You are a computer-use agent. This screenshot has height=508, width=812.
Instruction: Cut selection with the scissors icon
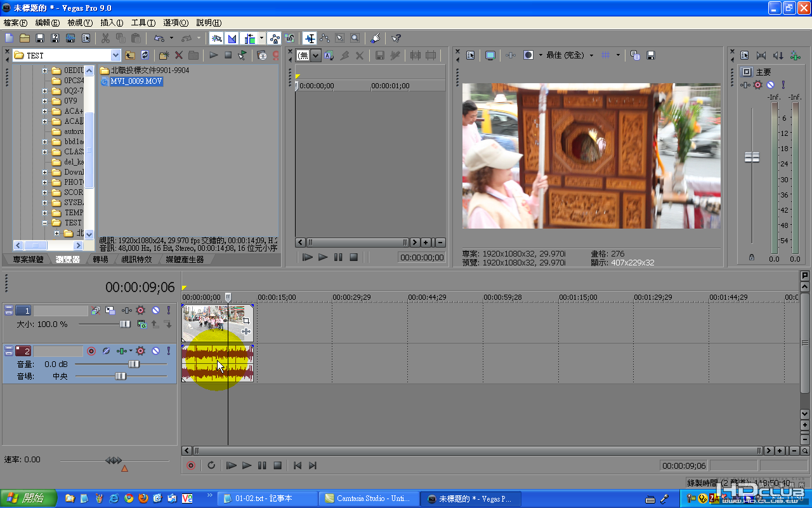click(105, 38)
